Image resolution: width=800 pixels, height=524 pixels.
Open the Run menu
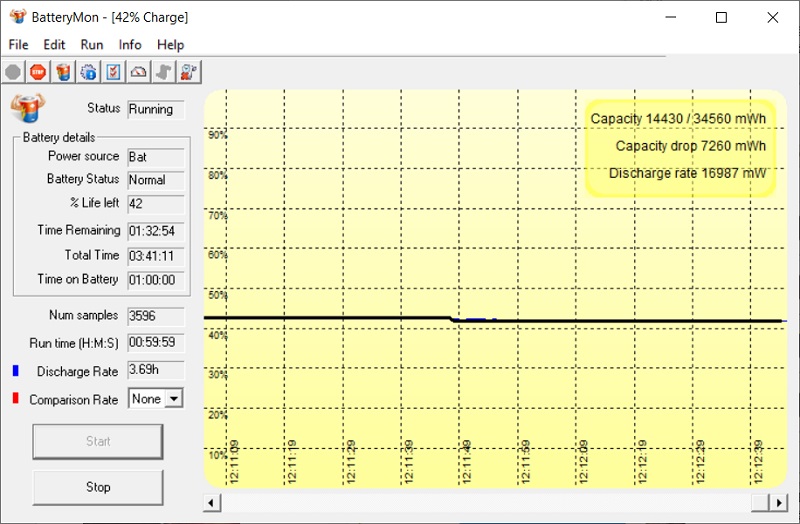92,45
